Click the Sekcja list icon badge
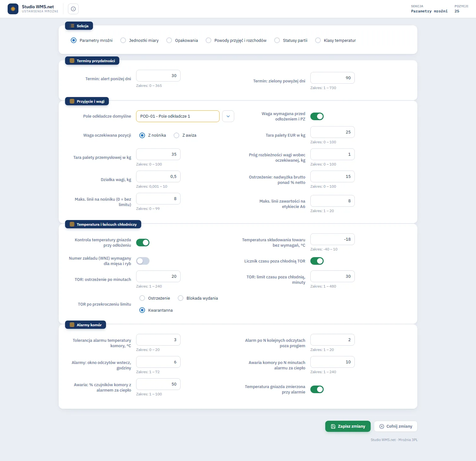The image size is (476, 461). pyautogui.click(x=72, y=26)
